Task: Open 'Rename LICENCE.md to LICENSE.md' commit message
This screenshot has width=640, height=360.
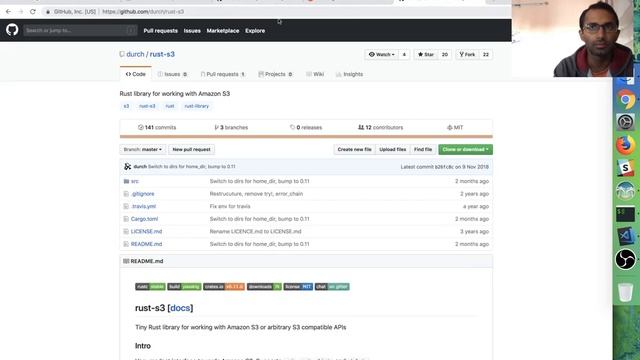Action: (x=256, y=231)
